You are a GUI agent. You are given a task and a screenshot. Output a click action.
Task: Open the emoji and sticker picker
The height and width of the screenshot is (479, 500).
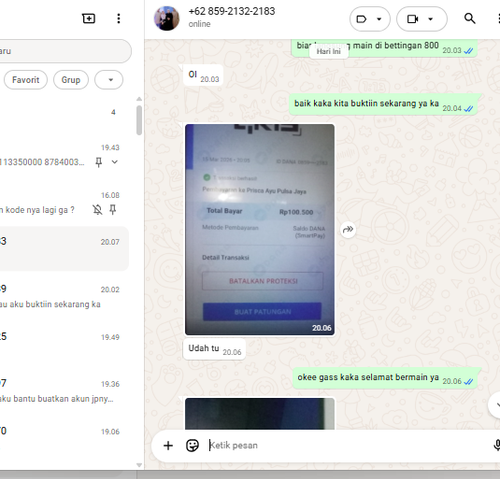pos(192,446)
